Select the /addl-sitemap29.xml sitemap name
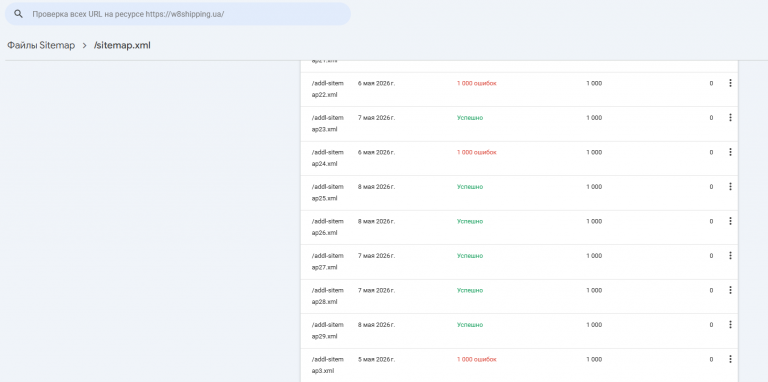The image size is (768, 382). (328, 331)
